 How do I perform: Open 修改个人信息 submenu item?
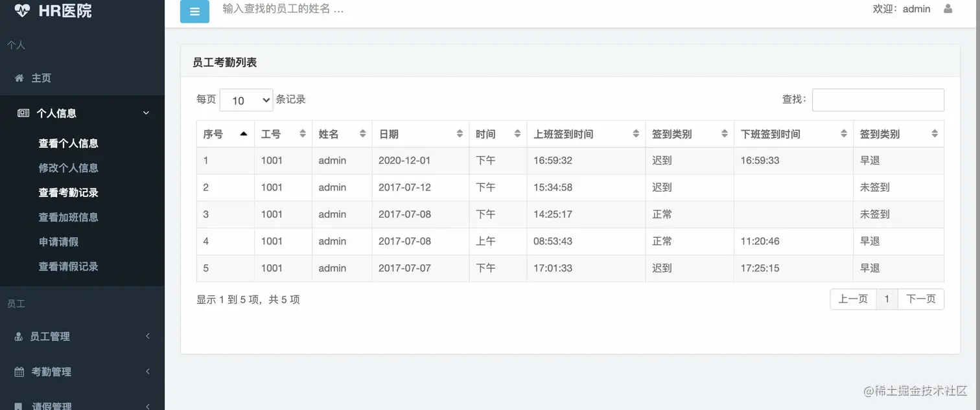pos(68,168)
